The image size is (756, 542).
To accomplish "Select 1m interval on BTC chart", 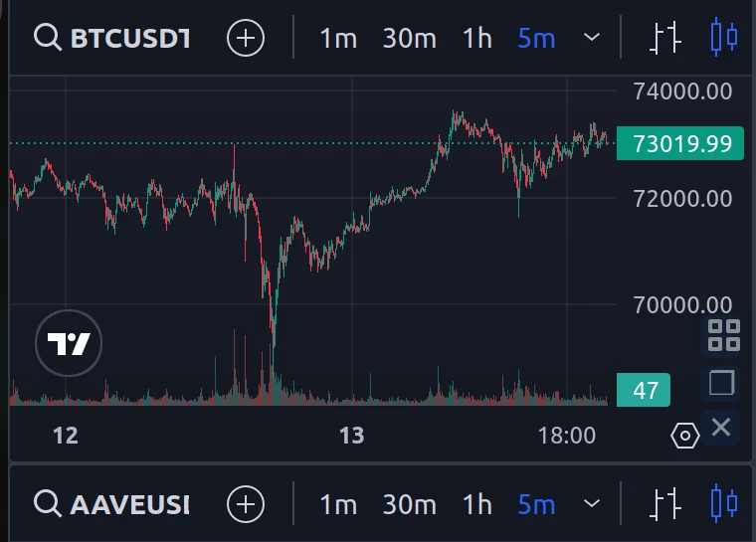I will click(338, 38).
